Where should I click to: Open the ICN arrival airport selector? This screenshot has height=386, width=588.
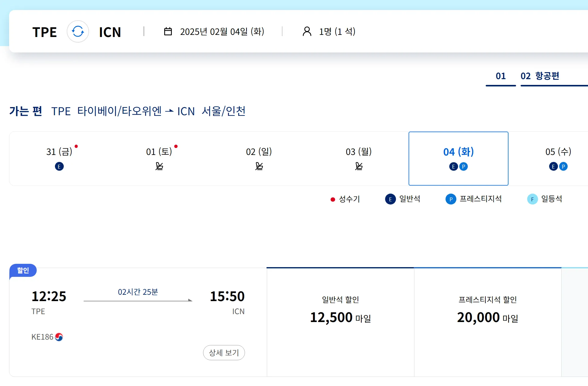[110, 32]
